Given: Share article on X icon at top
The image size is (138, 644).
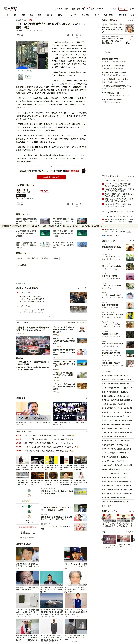Looking at the screenshot, I should pos(77,35).
